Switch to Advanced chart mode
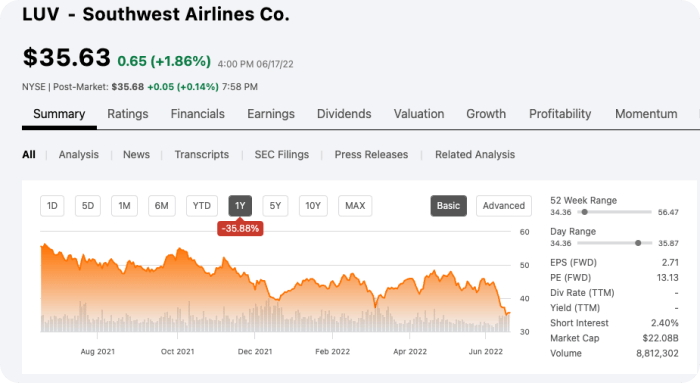Image resolution: width=700 pixels, height=383 pixels. (504, 206)
